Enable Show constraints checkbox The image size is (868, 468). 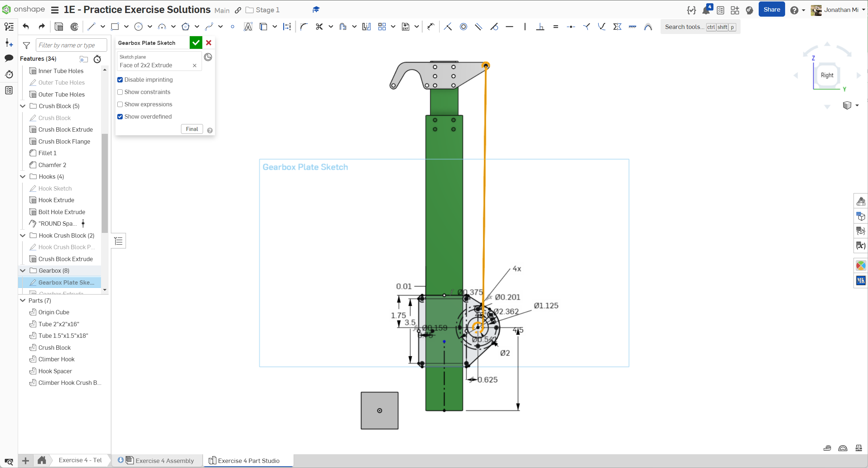tap(120, 92)
